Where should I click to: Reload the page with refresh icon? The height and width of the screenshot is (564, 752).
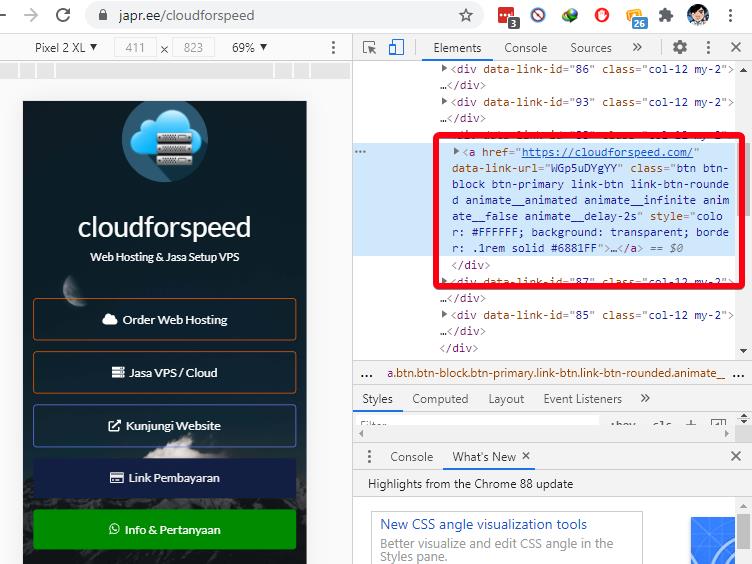click(63, 15)
